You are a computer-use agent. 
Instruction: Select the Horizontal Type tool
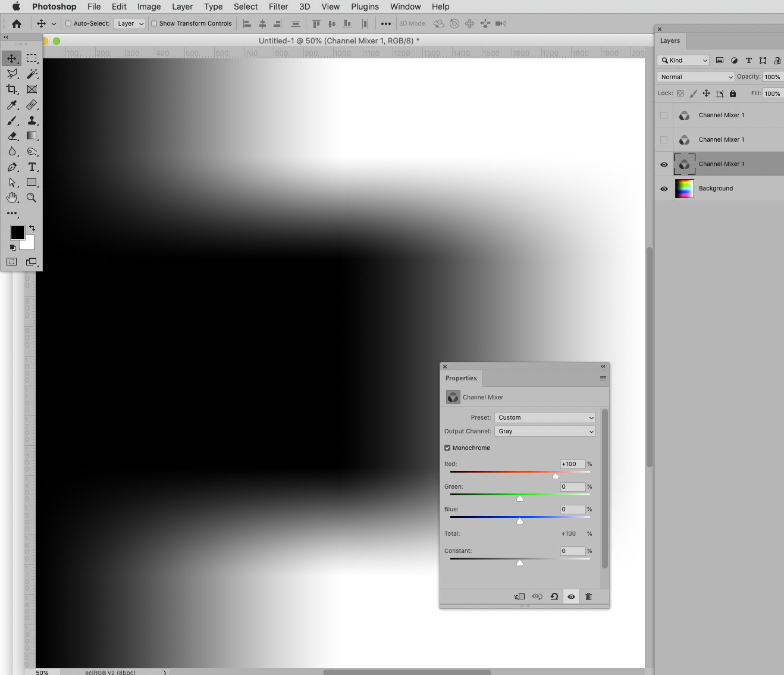tap(32, 167)
